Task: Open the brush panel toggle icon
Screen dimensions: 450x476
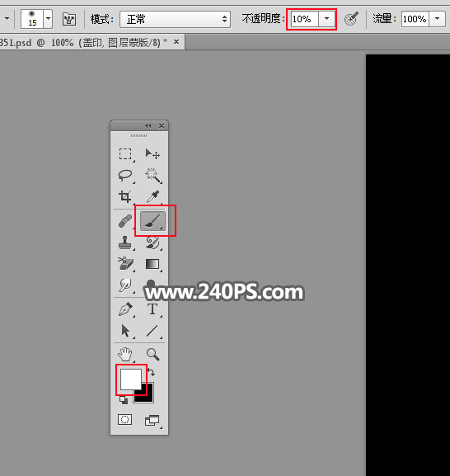Action: click(x=69, y=19)
